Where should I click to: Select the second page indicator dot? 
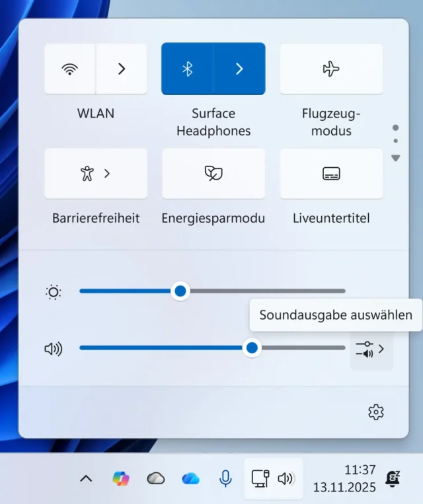click(396, 141)
